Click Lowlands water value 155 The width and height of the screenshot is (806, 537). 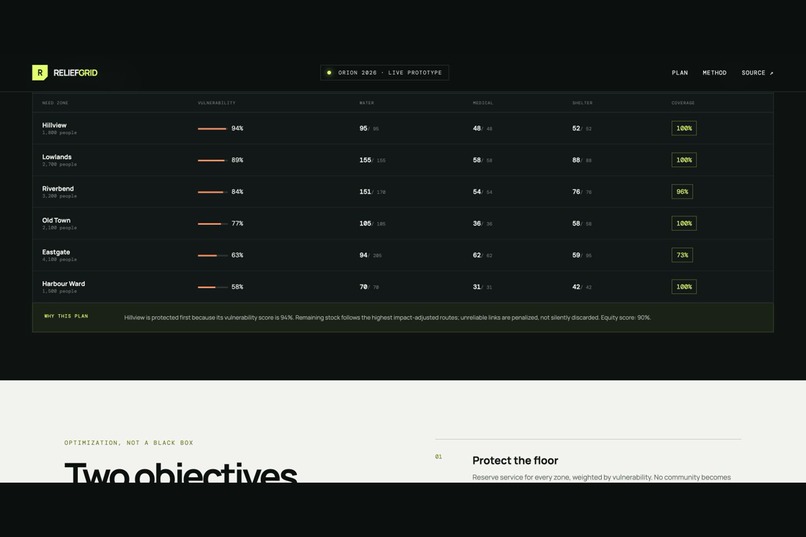point(365,160)
